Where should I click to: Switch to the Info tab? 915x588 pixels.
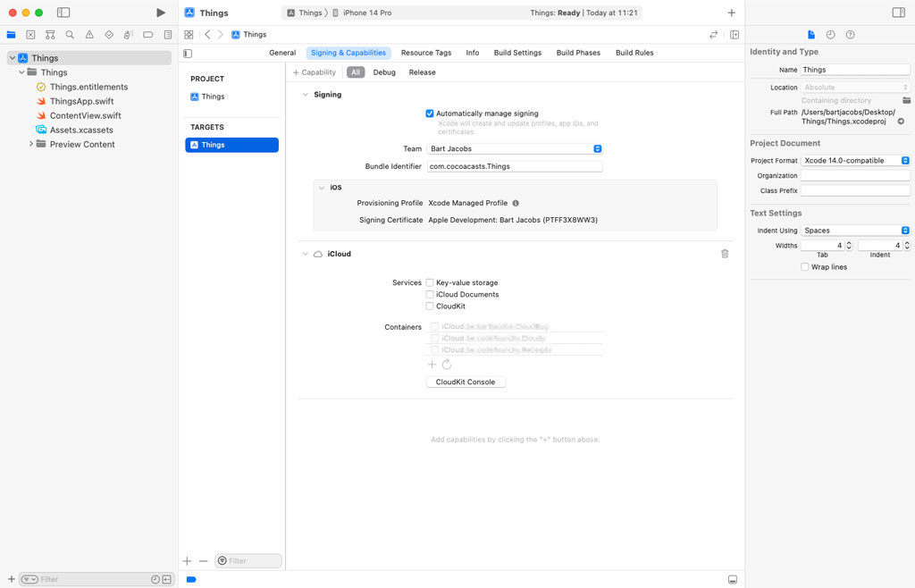click(473, 53)
